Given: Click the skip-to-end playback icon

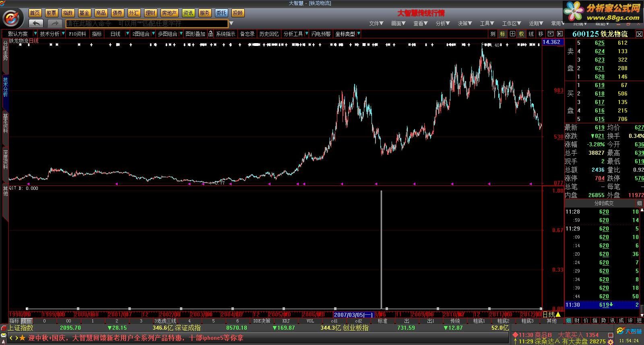Looking at the screenshot, I should [559, 34].
